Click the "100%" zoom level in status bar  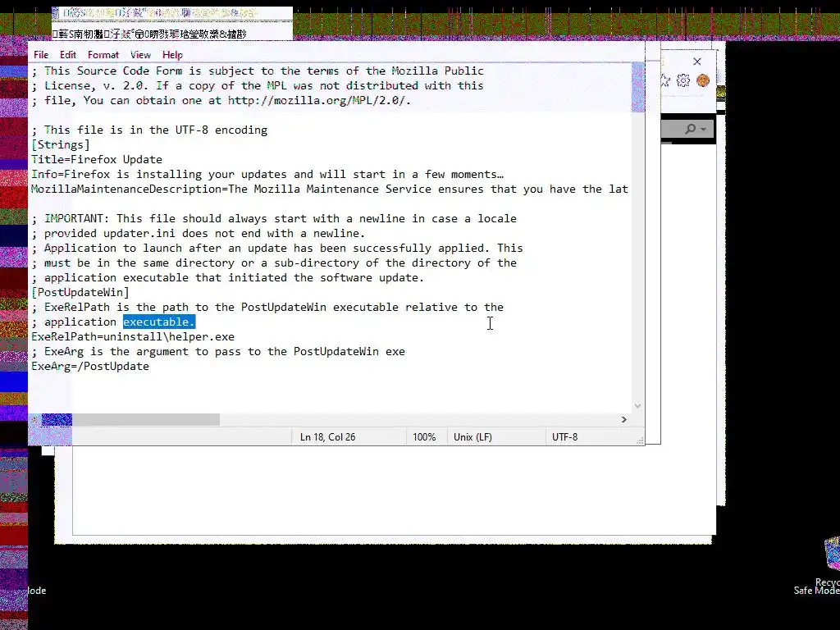click(x=424, y=437)
